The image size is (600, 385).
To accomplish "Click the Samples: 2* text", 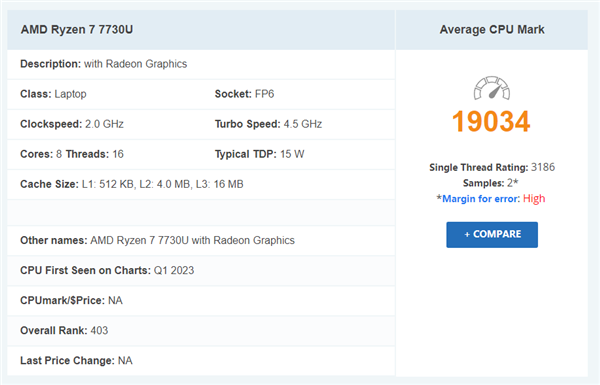I will click(x=491, y=183).
